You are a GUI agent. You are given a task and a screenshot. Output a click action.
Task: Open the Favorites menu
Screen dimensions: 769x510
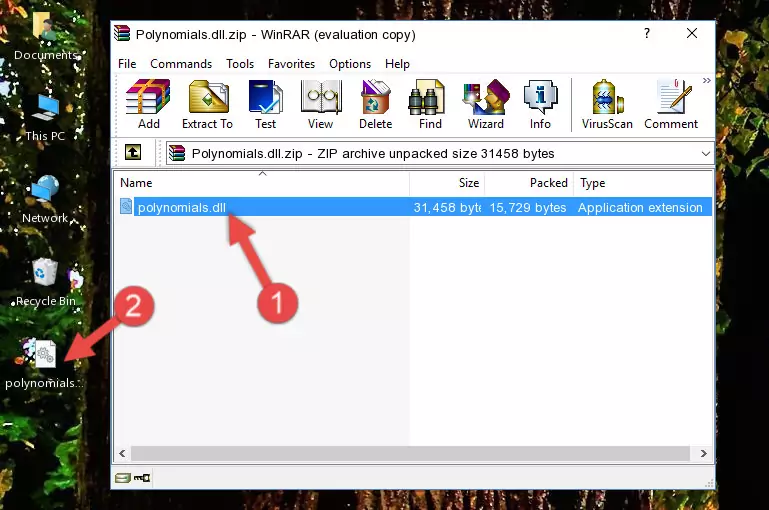(x=291, y=64)
